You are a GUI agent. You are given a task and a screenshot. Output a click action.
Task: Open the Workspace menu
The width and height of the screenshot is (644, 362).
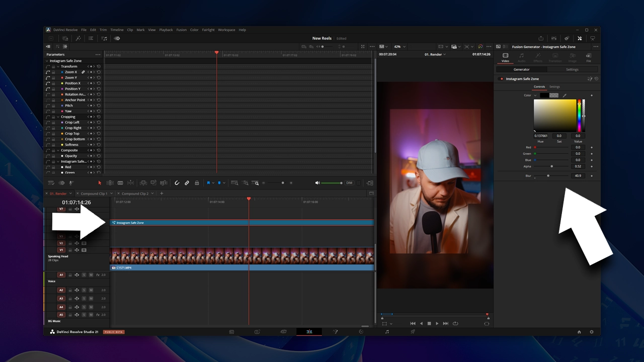(226, 30)
